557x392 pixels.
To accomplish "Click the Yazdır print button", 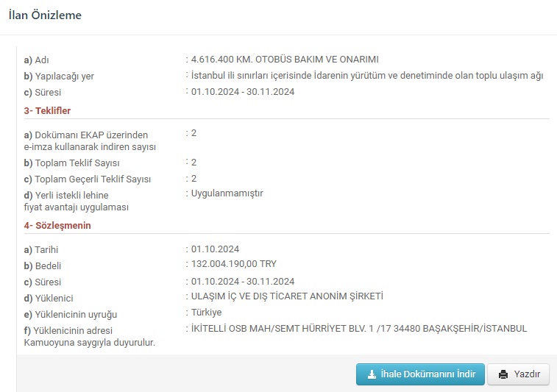I will click(519, 374).
